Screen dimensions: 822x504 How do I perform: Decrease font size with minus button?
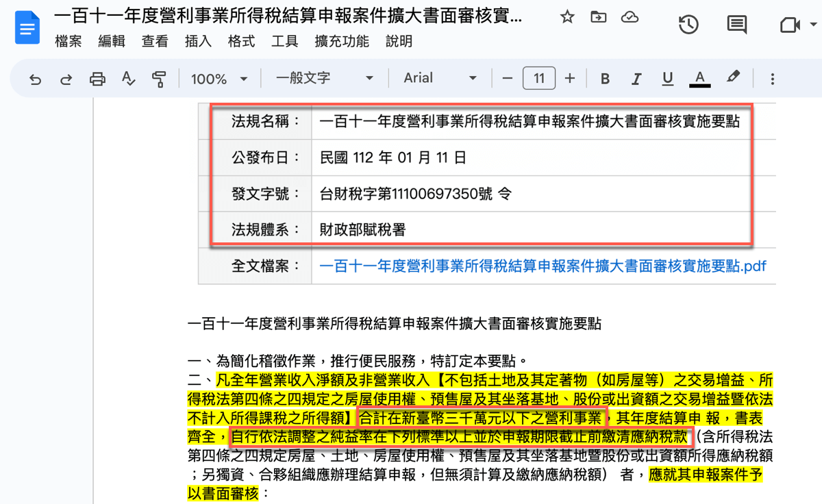[x=508, y=79]
